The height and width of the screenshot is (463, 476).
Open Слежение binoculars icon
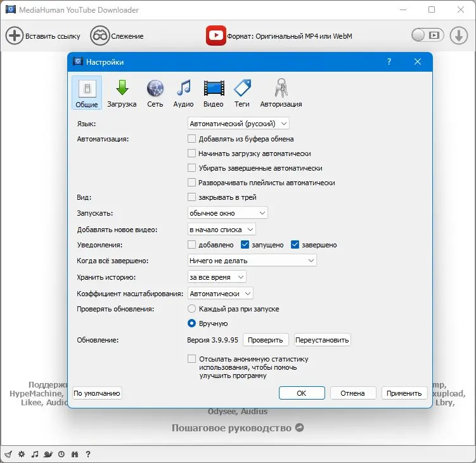[x=100, y=36]
